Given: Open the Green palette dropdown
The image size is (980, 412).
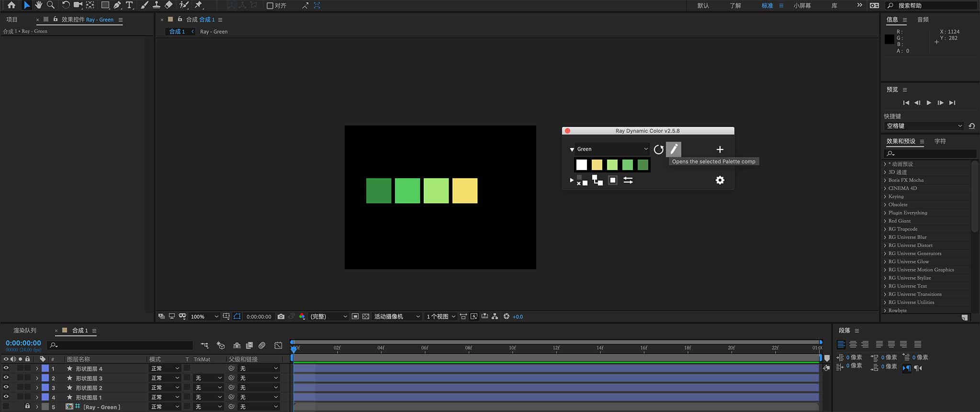Looking at the screenshot, I should click(x=612, y=149).
